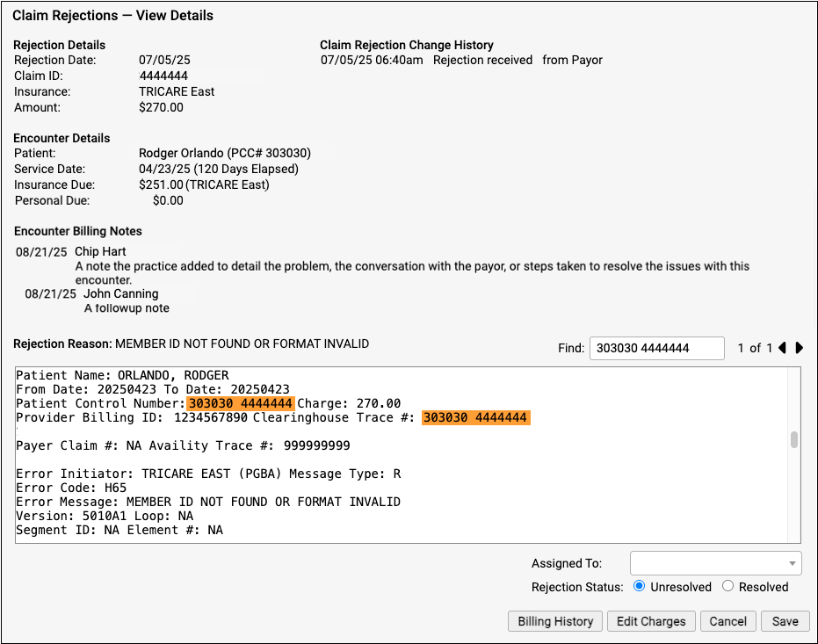Click Service Date 04/23/25 value

coord(219,169)
